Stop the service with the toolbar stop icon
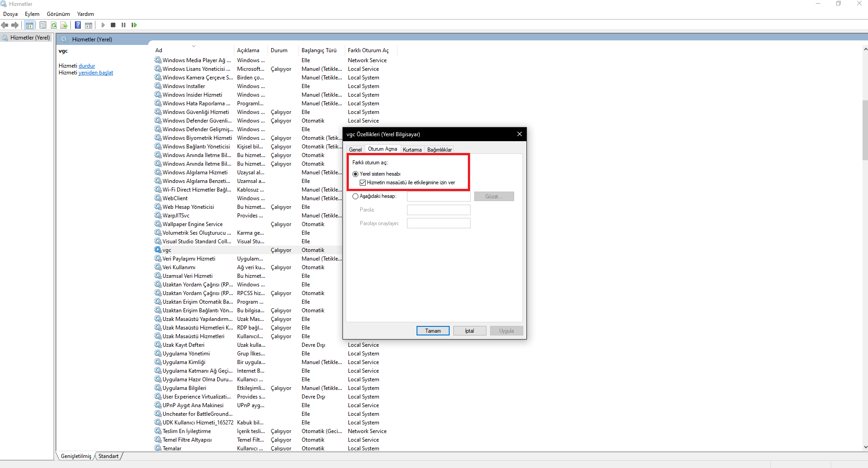Image resolution: width=868 pixels, height=468 pixels. tap(113, 25)
